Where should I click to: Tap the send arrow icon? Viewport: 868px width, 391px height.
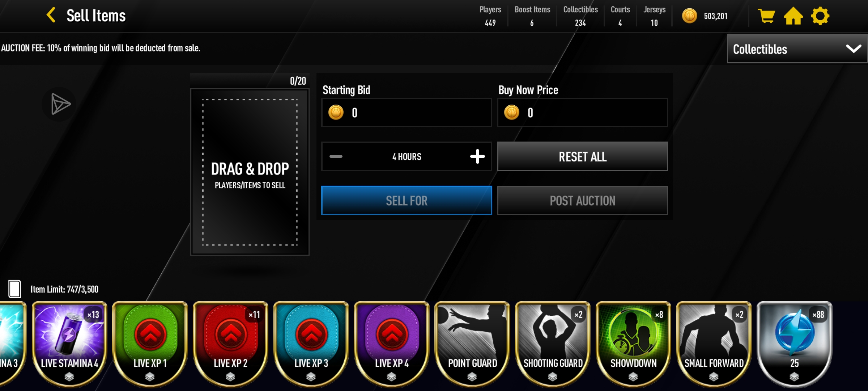(60, 104)
